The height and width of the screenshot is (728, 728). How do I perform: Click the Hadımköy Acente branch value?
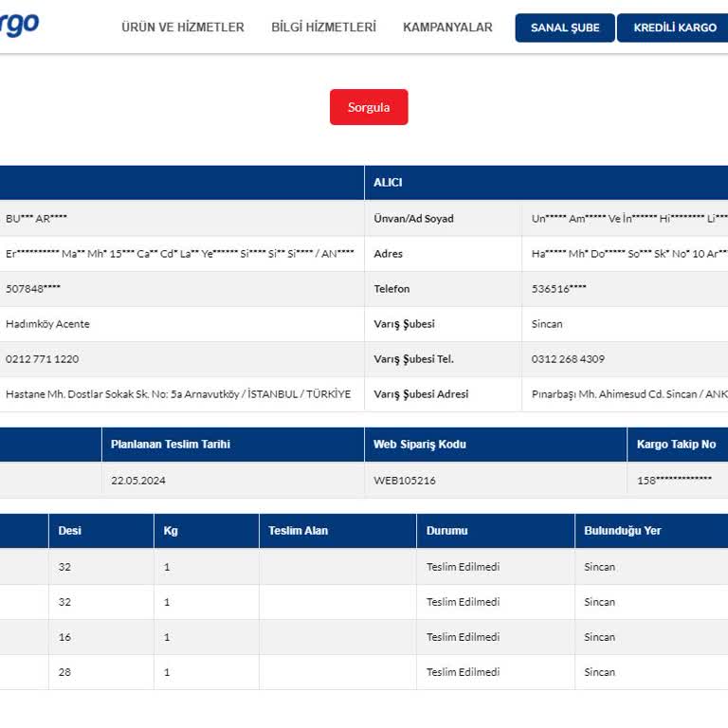point(47,324)
